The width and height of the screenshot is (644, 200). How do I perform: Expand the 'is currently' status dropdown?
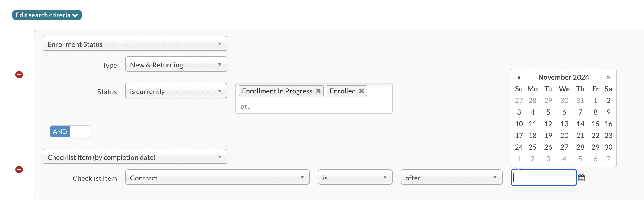point(176,91)
